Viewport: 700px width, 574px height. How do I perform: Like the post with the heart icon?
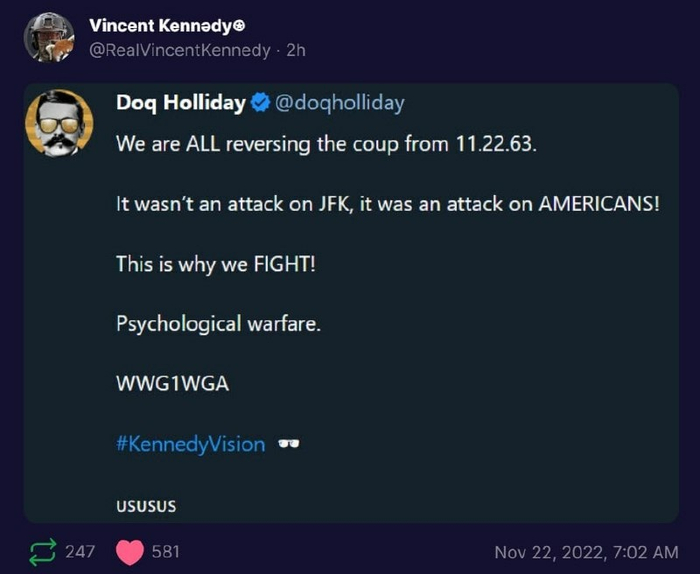point(131,551)
